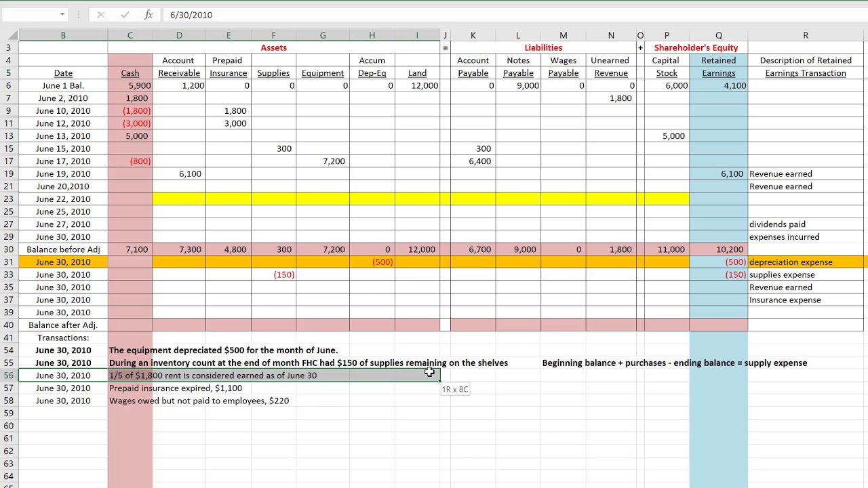The height and width of the screenshot is (488, 868).
Task: Click the enter checkmark in formula bar
Action: pos(124,15)
